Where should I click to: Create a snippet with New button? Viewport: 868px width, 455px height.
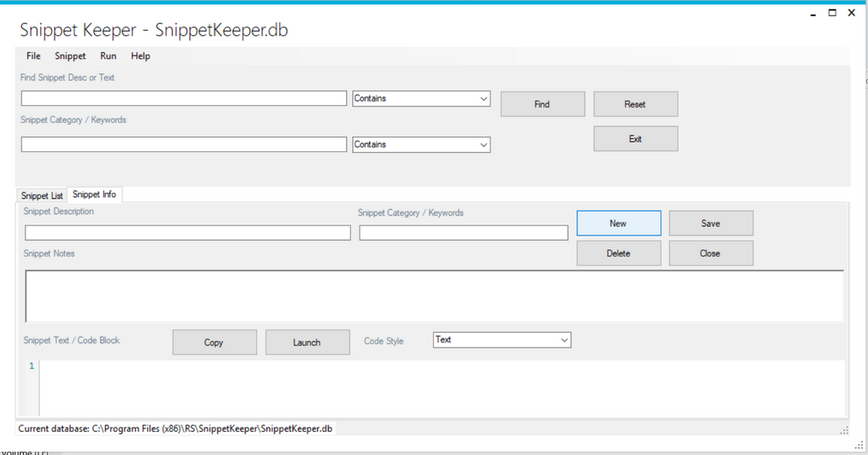pyautogui.click(x=619, y=224)
